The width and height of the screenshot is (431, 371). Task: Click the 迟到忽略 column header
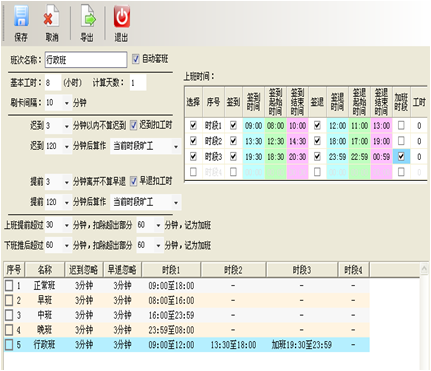point(84,270)
